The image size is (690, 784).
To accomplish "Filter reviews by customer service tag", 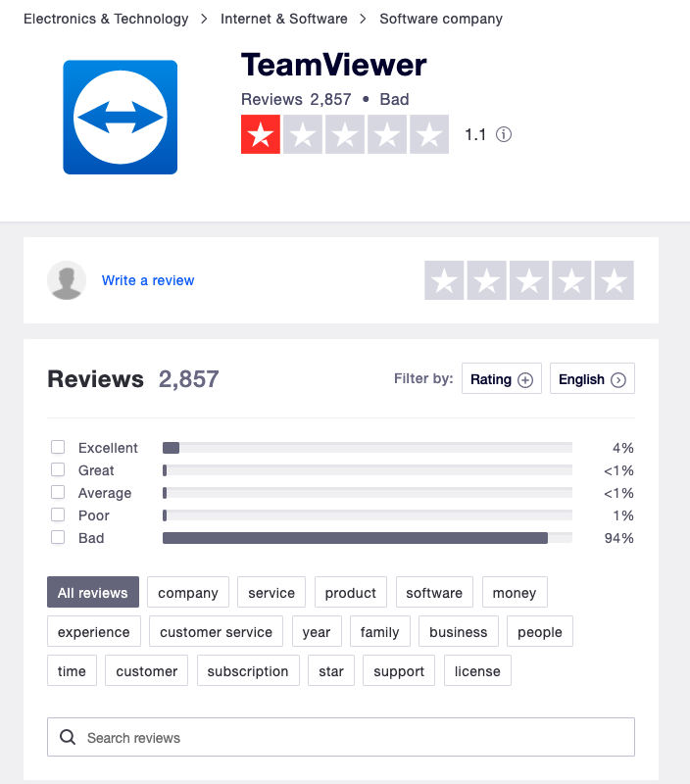I will [x=216, y=632].
